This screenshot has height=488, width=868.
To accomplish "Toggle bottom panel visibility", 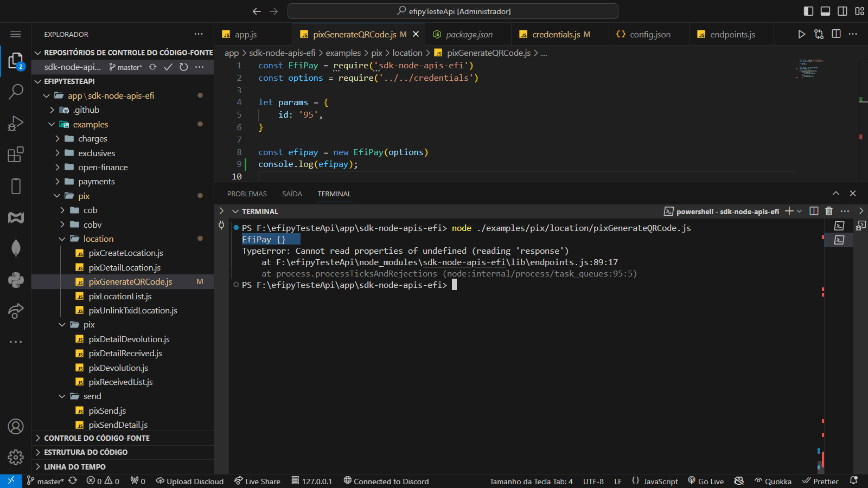I will (x=825, y=11).
